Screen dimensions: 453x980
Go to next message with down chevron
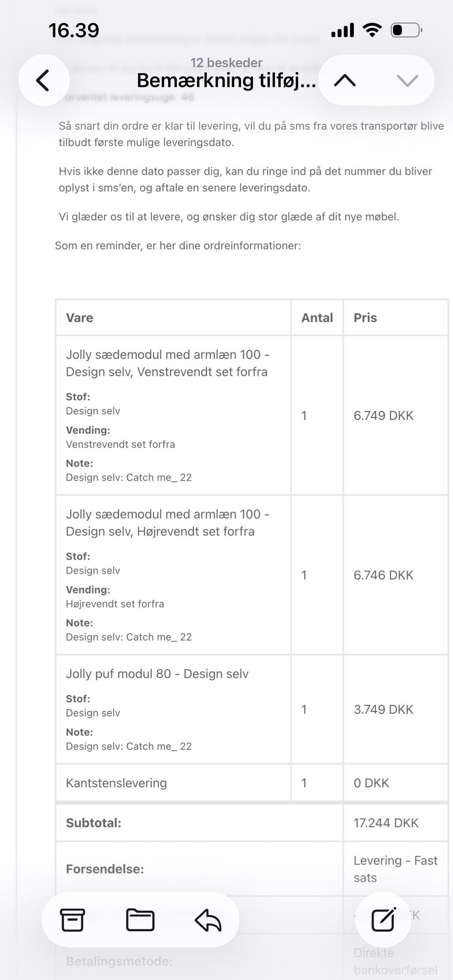click(407, 81)
